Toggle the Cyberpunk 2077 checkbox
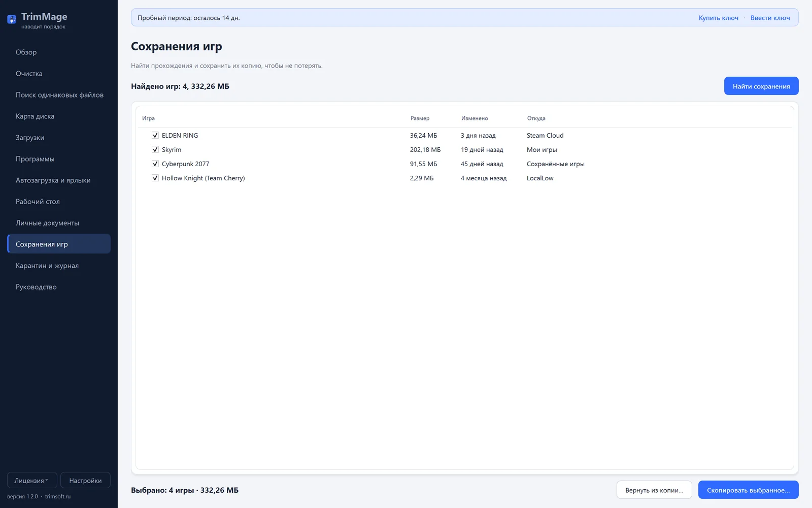 pyautogui.click(x=155, y=164)
